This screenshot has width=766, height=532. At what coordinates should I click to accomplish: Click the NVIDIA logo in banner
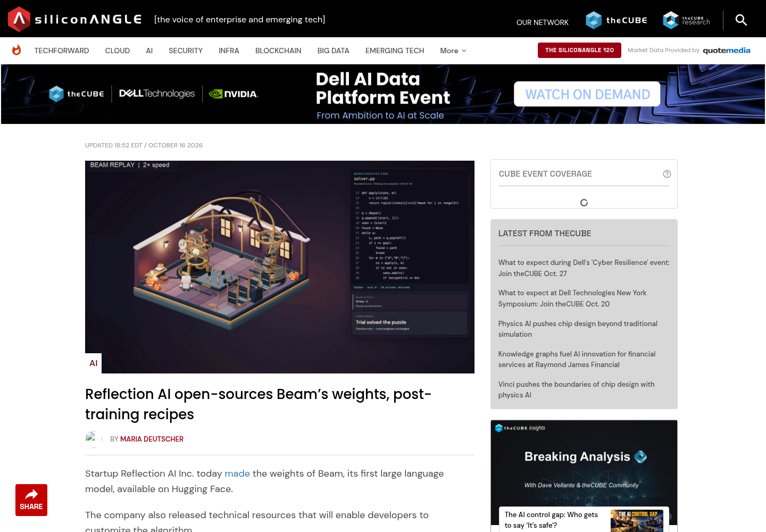(234, 94)
